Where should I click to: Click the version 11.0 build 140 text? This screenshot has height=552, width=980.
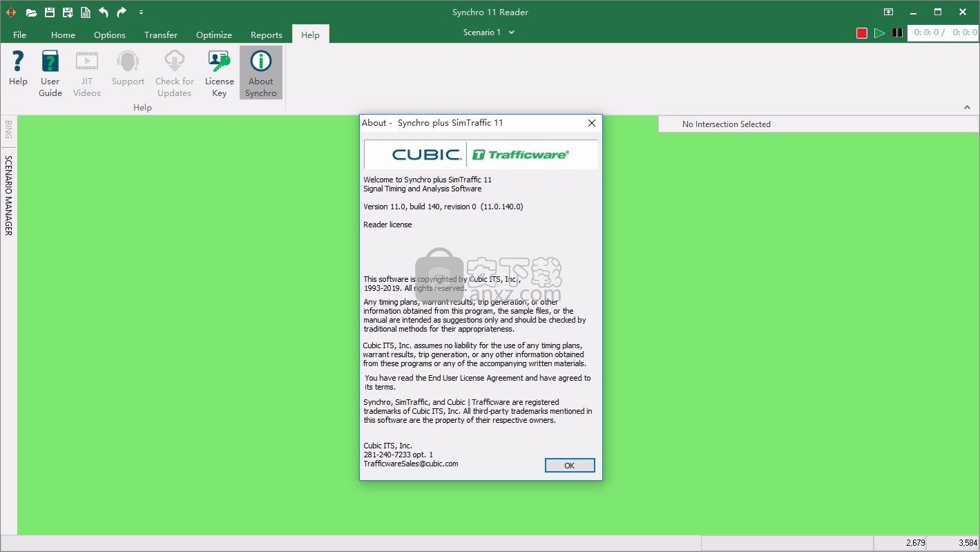pyautogui.click(x=443, y=207)
